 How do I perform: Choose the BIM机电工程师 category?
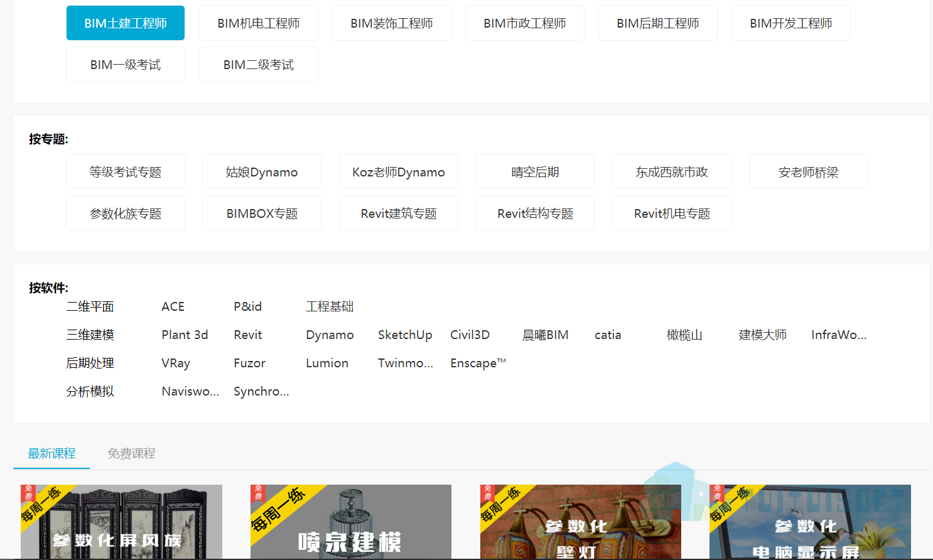pos(259,23)
